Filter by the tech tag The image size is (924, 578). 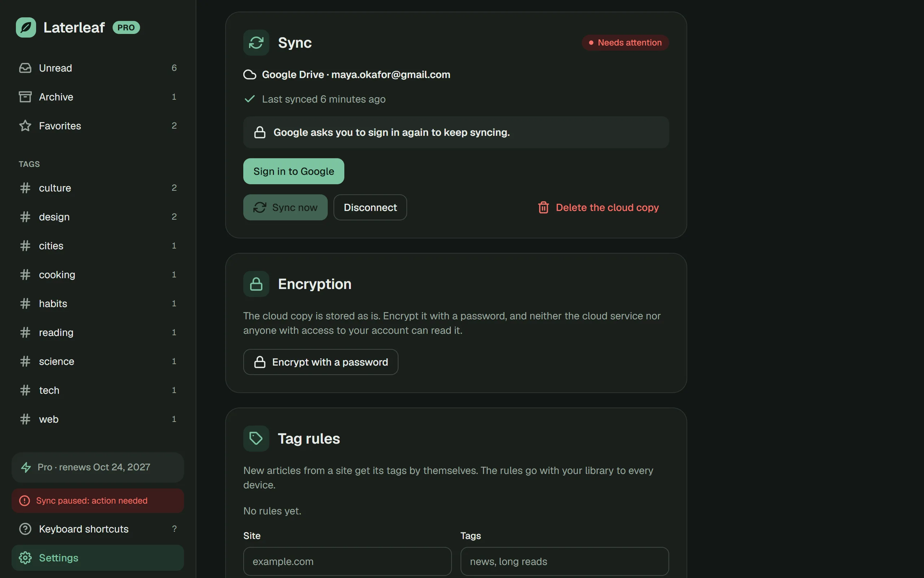(98, 390)
